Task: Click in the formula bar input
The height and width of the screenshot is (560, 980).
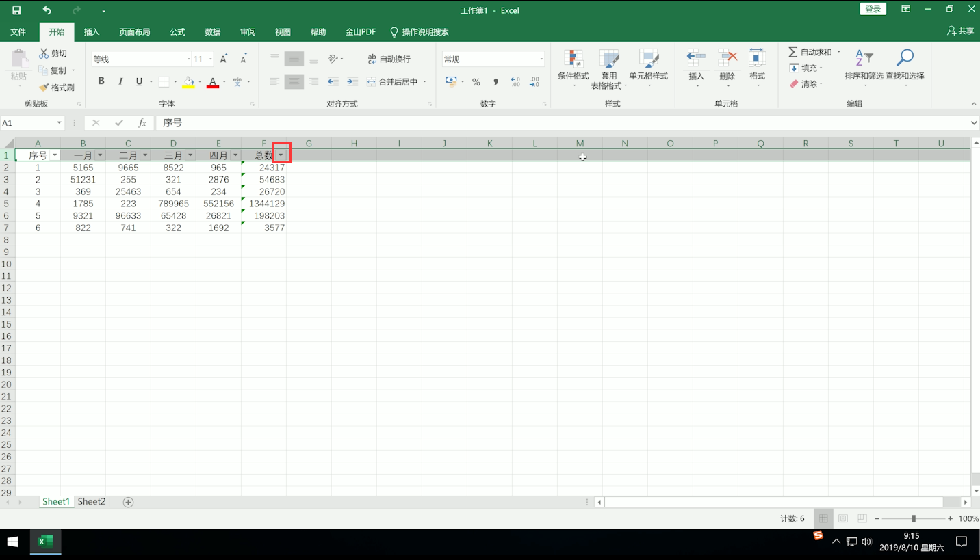Action: (x=563, y=123)
